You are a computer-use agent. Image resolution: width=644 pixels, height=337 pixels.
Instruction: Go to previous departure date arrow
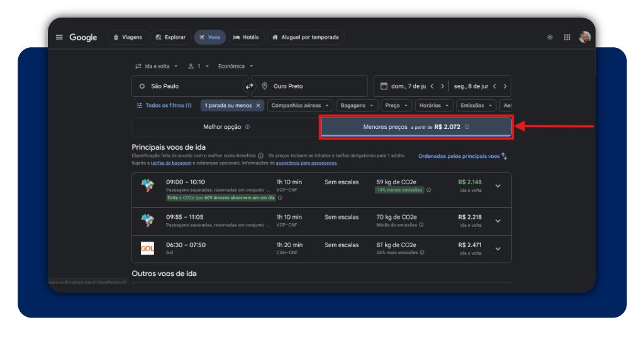coord(431,86)
